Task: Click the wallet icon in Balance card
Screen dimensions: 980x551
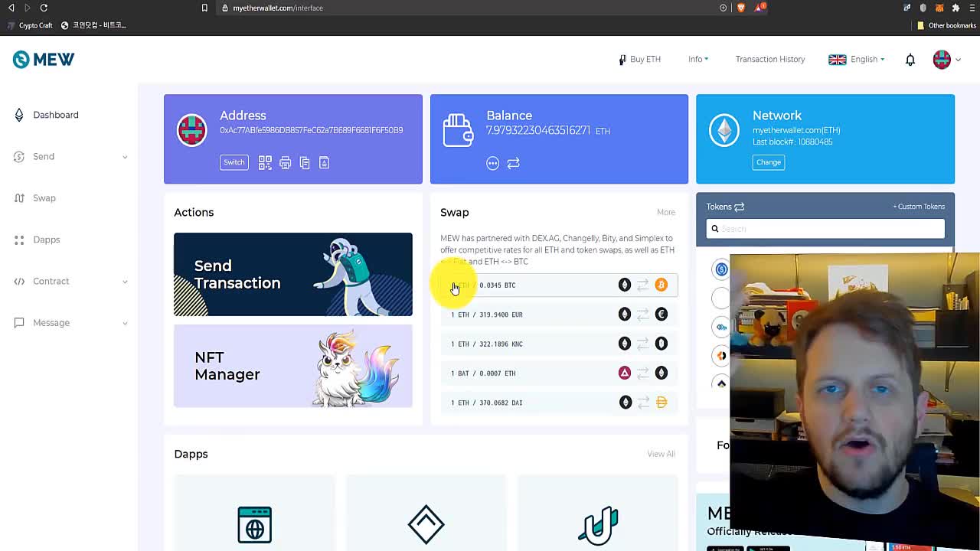Action: pyautogui.click(x=458, y=129)
